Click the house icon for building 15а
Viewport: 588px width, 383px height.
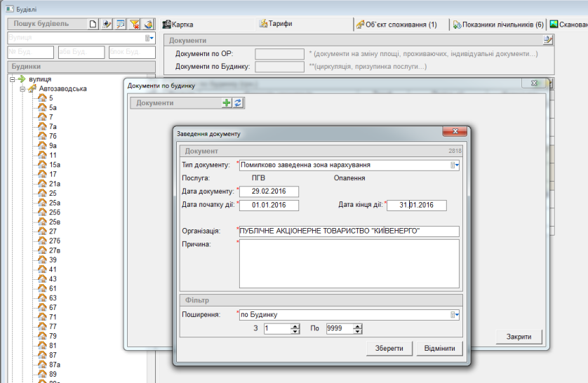(x=41, y=164)
